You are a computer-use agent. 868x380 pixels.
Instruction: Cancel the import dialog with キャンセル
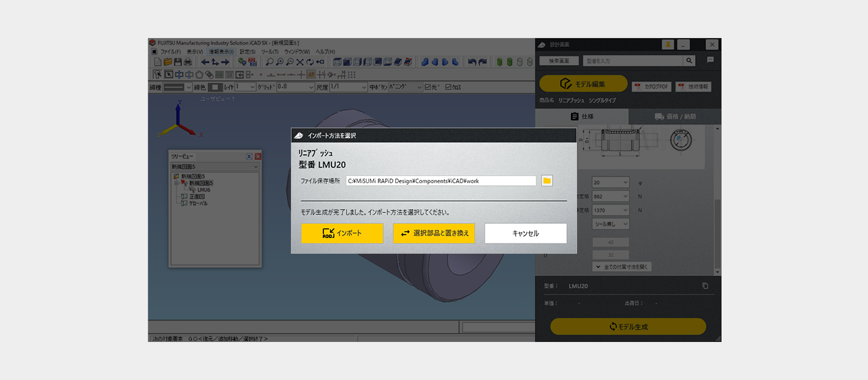click(526, 233)
